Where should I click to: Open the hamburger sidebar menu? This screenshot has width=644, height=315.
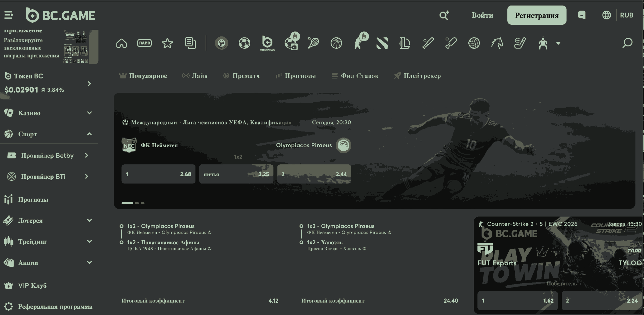coord(9,15)
